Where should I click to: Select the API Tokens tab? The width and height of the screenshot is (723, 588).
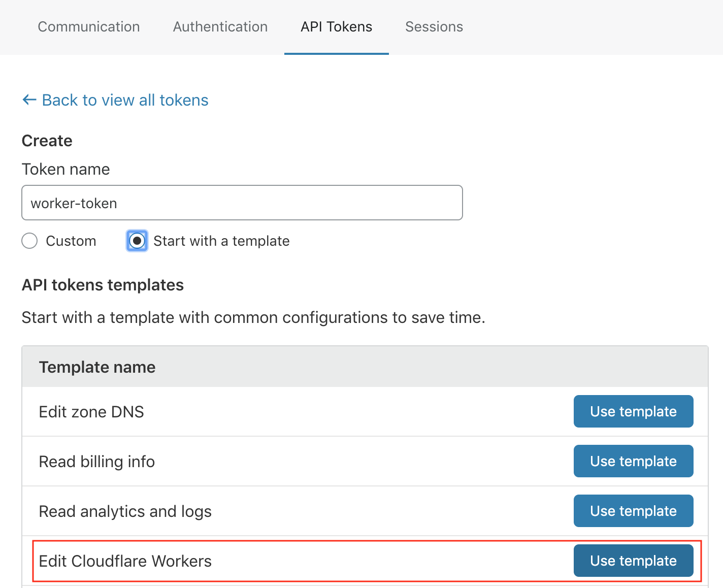point(336,27)
